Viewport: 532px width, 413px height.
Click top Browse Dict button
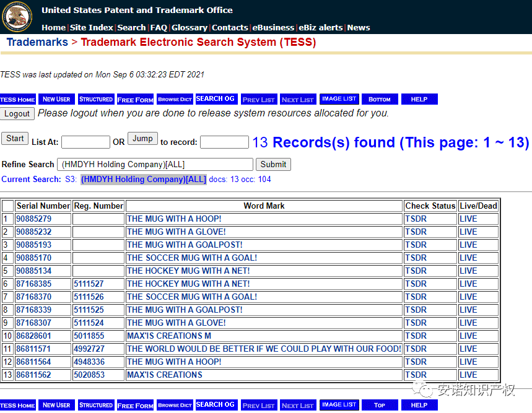(175, 99)
